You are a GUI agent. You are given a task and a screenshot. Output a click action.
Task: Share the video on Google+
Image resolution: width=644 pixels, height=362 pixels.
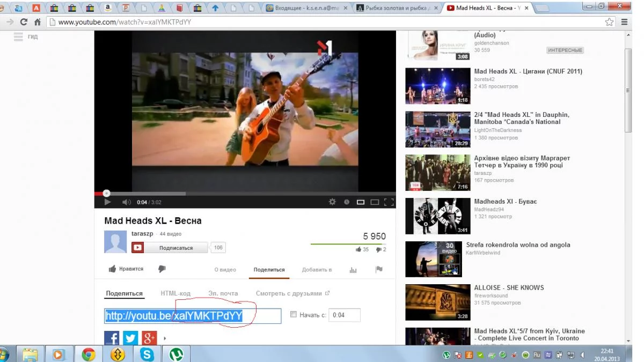tap(149, 338)
